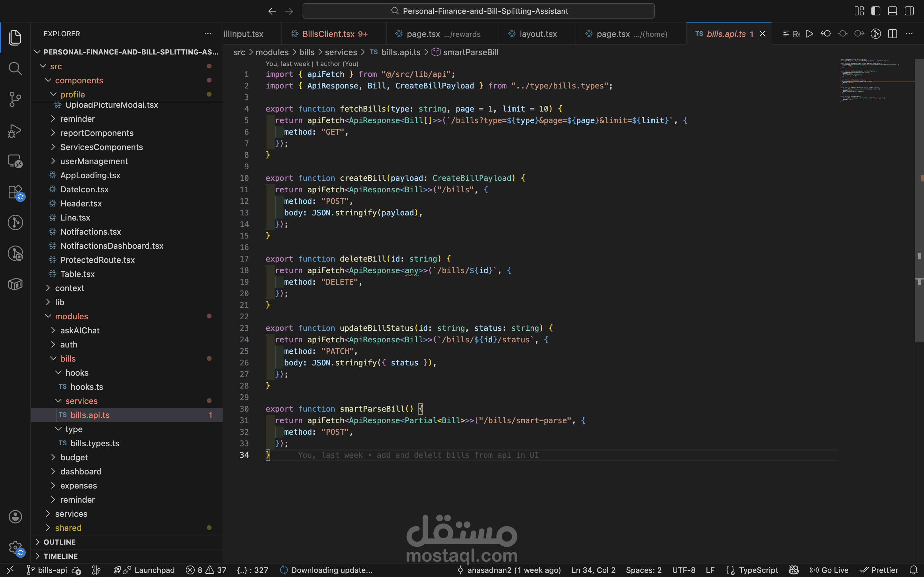924x577 pixels.
Task: Click Go Live in status bar
Action: 829,570
